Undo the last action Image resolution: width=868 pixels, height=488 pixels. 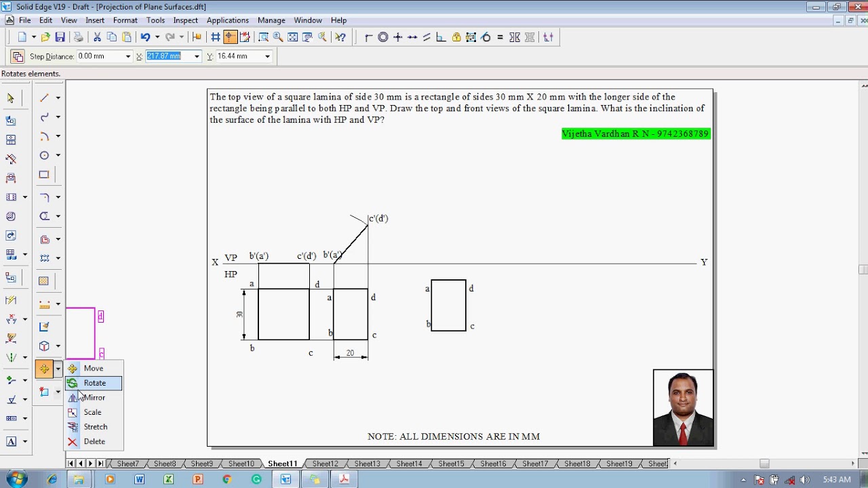tap(145, 37)
